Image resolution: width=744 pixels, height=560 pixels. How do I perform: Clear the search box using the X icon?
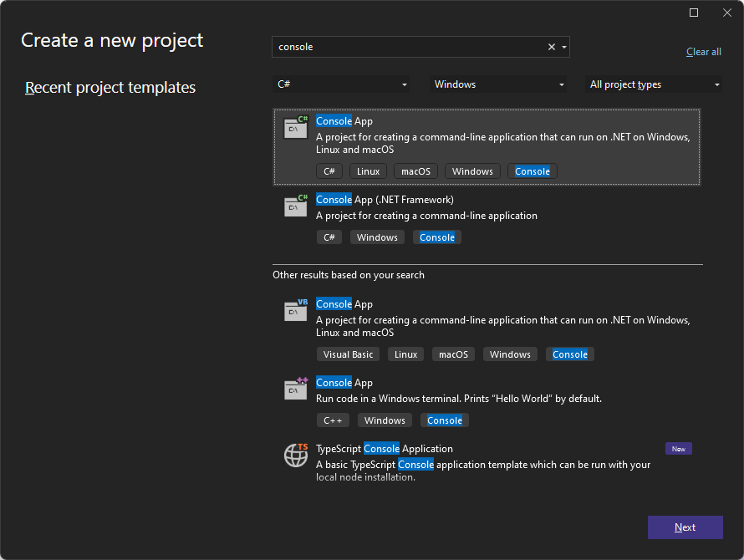pos(551,47)
